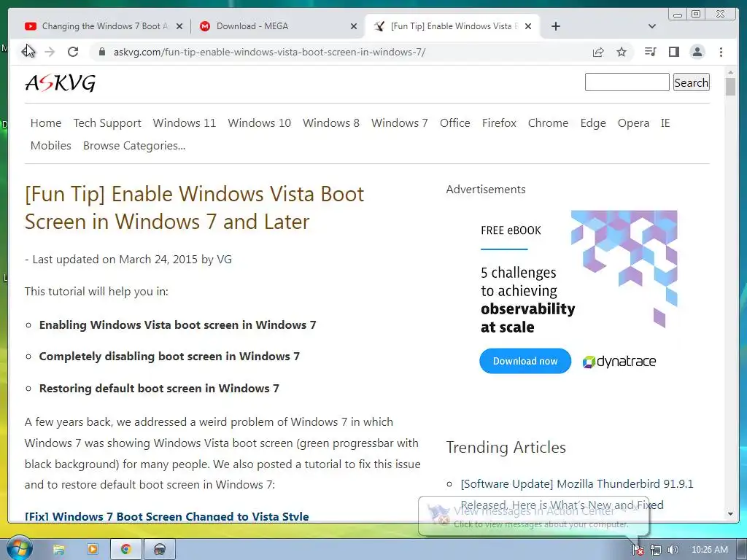Screen dimensions: 747x560
Task: Click the Download now ad button
Action: pyautogui.click(x=525, y=361)
